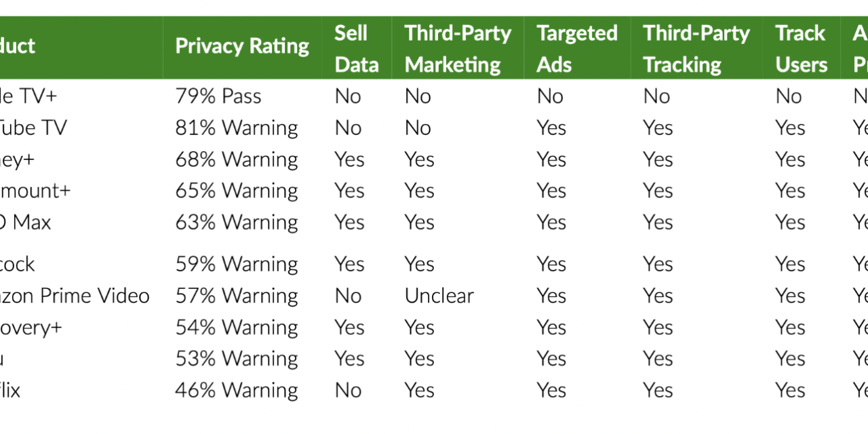Viewport: 868px width, 434px height.
Task: Select the 65% Warning rating cell
Action: pos(237,191)
